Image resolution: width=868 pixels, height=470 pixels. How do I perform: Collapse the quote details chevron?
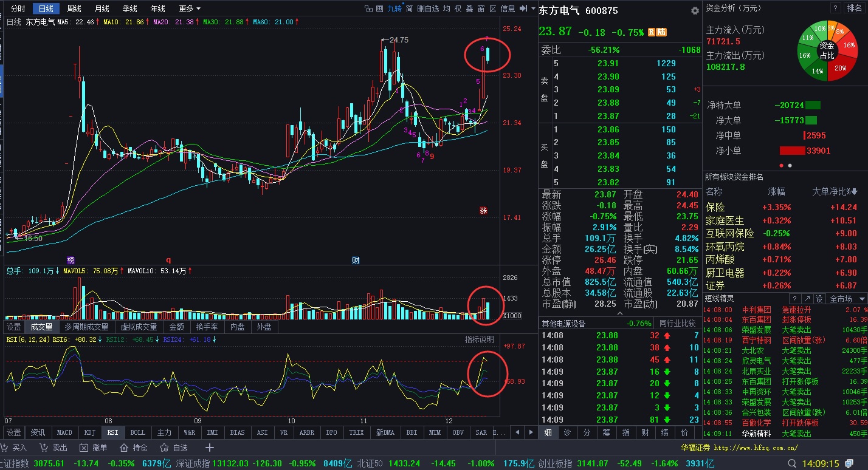tap(619, 313)
